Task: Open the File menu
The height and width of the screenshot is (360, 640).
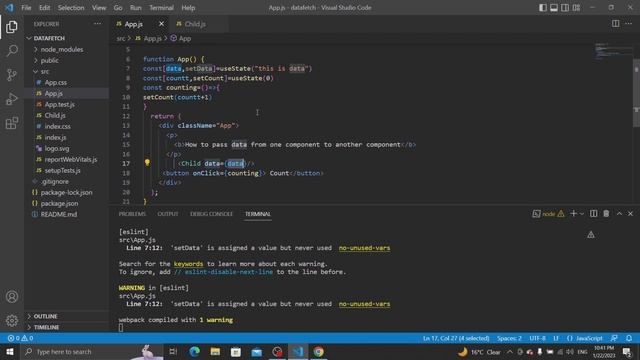Action: coord(26,8)
